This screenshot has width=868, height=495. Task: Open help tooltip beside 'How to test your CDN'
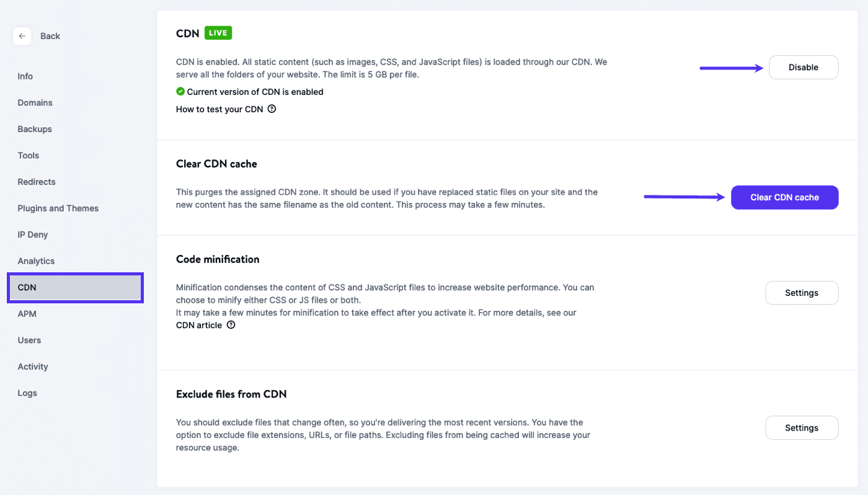pos(271,108)
